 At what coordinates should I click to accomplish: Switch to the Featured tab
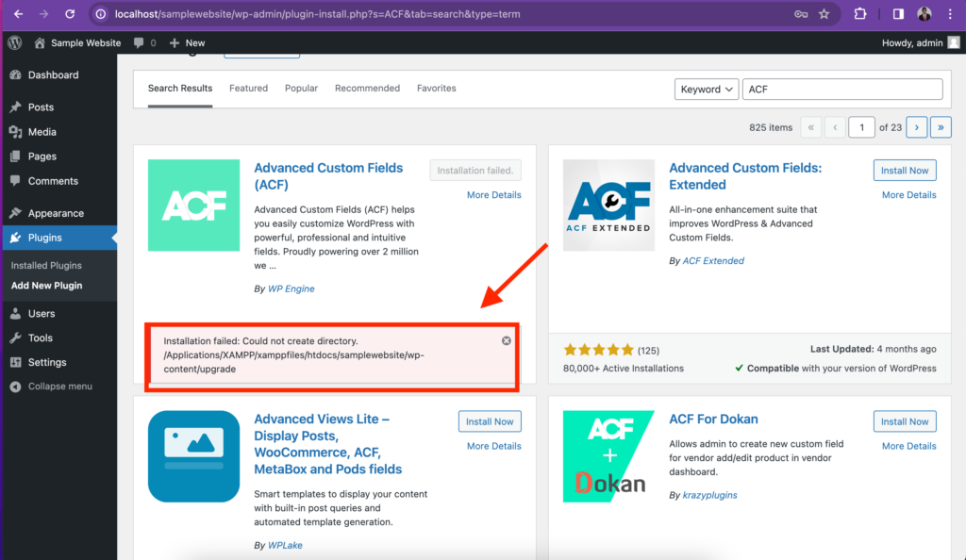[x=248, y=88]
